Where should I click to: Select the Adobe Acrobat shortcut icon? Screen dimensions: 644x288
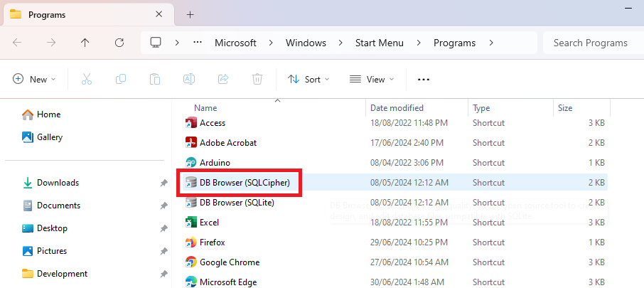pyautogui.click(x=190, y=142)
